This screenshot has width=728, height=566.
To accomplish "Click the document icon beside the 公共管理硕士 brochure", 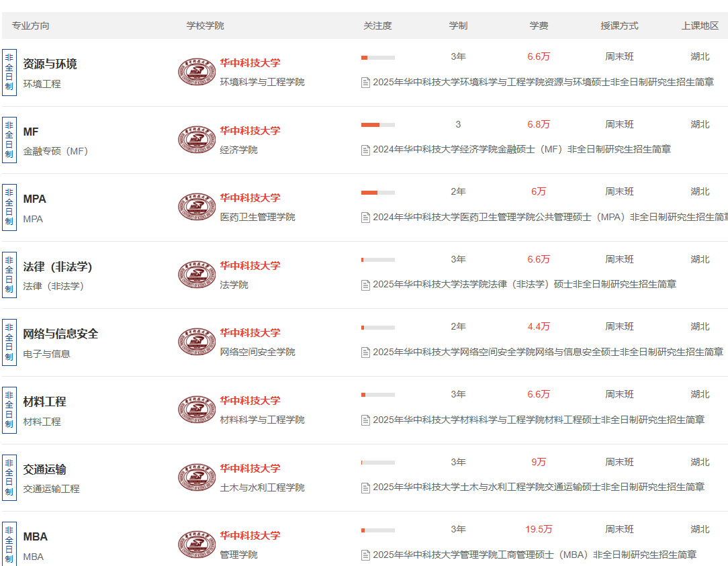I will coord(365,218).
